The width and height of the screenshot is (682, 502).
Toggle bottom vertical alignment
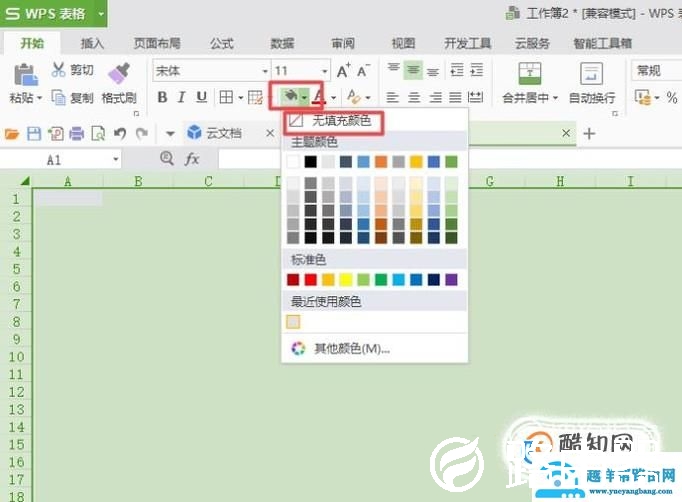point(433,70)
